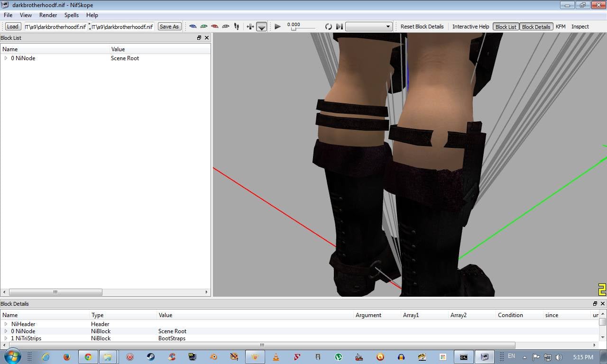Open the View menu

(x=26, y=15)
